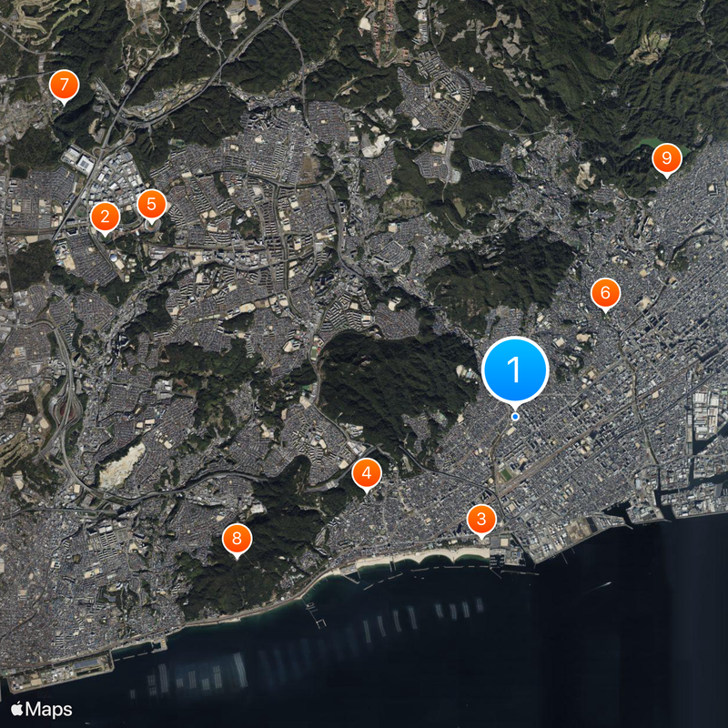Click the Apple Maps logo

point(41,709)
